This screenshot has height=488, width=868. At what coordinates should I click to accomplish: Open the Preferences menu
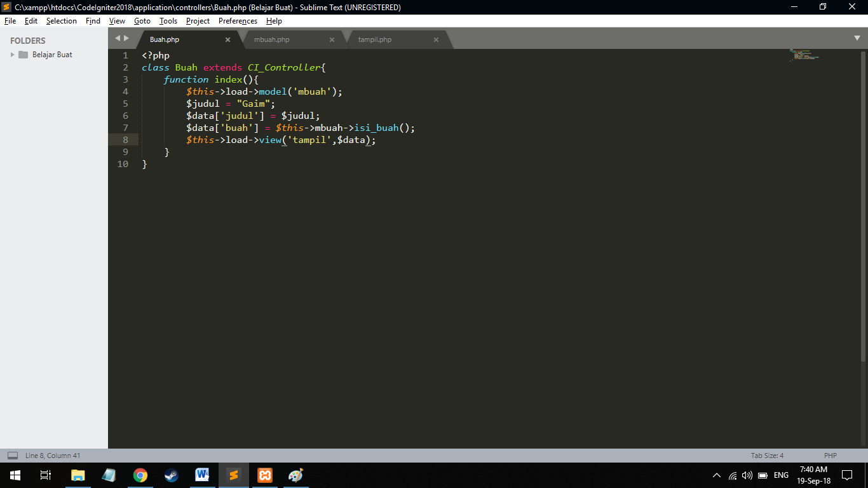[x=238, y=21]
